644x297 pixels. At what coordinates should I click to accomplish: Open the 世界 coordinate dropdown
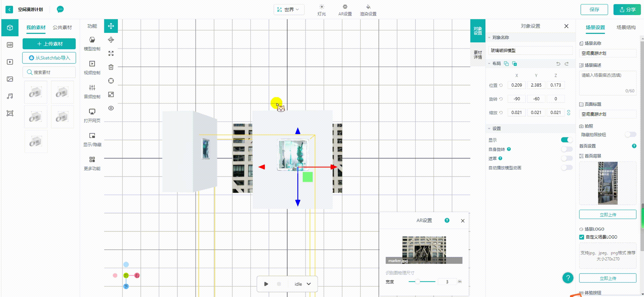click(289, 10)
